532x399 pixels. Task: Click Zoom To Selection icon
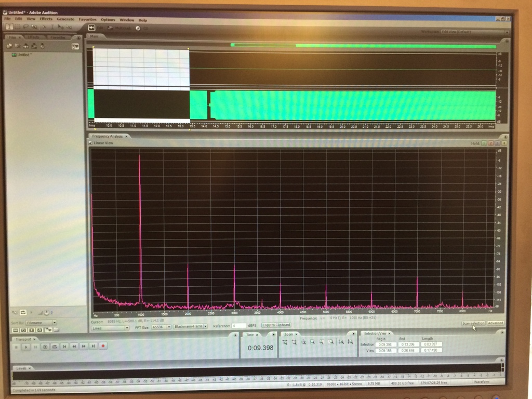[x=312, y=342]
